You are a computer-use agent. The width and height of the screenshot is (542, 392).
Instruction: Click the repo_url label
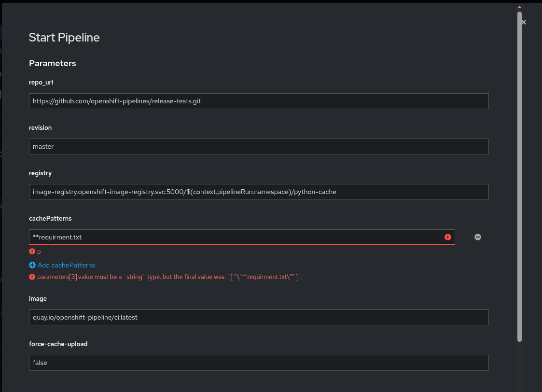click(x=41, y=83)
